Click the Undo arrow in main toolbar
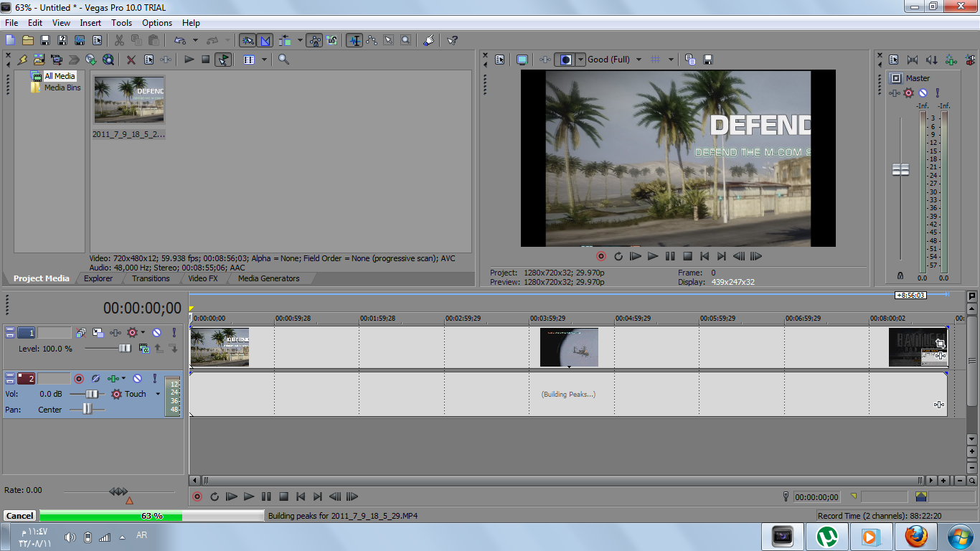Image resolution: width=980 pixels, height=551 pixels. coord(179,40)
